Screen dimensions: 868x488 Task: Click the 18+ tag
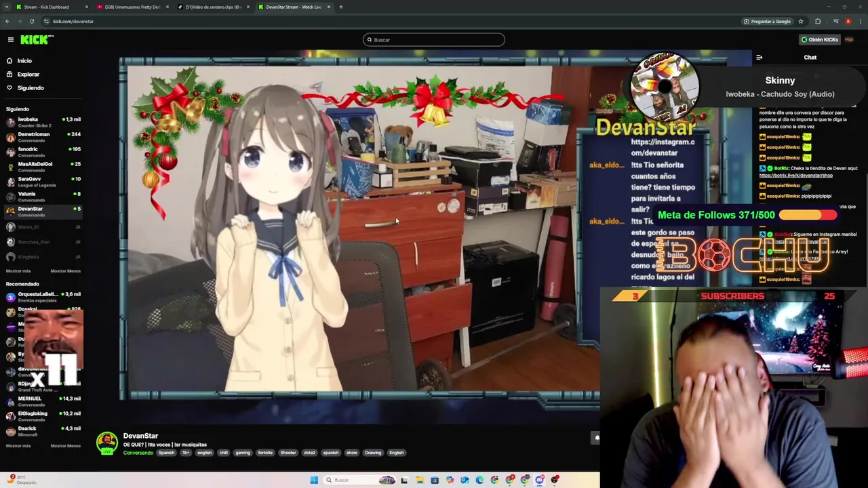(x=185, y=453)
